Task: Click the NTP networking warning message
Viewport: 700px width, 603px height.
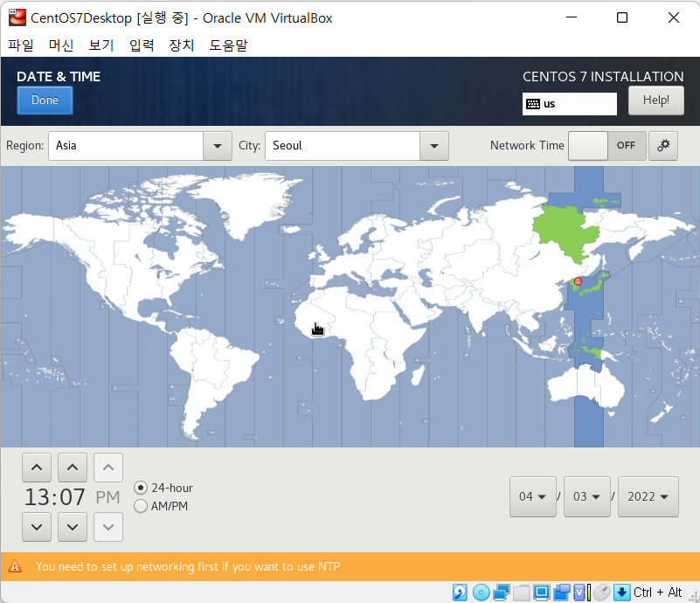Action: point(188,567)
